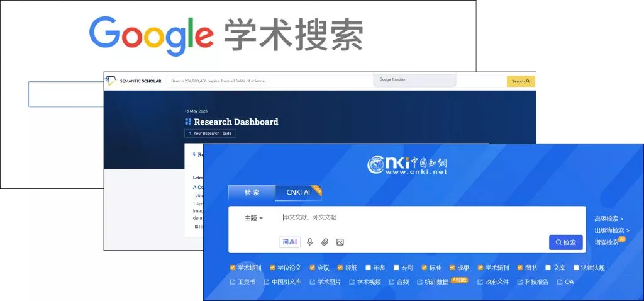Screen dimensions: 644x301
Task: Click the blue 检索 search button
Action: [565, 242]
